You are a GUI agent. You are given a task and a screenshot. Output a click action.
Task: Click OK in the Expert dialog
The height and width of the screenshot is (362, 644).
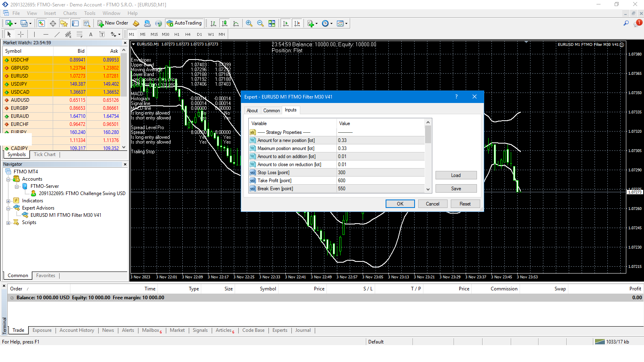[x=400, y=204]
